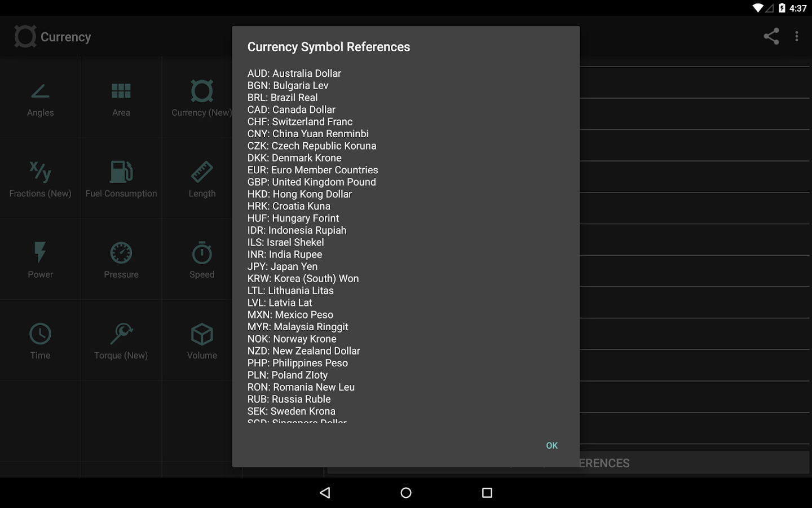Open Fractions (New) converter
Image resolution: width=812 pixels, height=508 pixels.
(x=41, y=178)
